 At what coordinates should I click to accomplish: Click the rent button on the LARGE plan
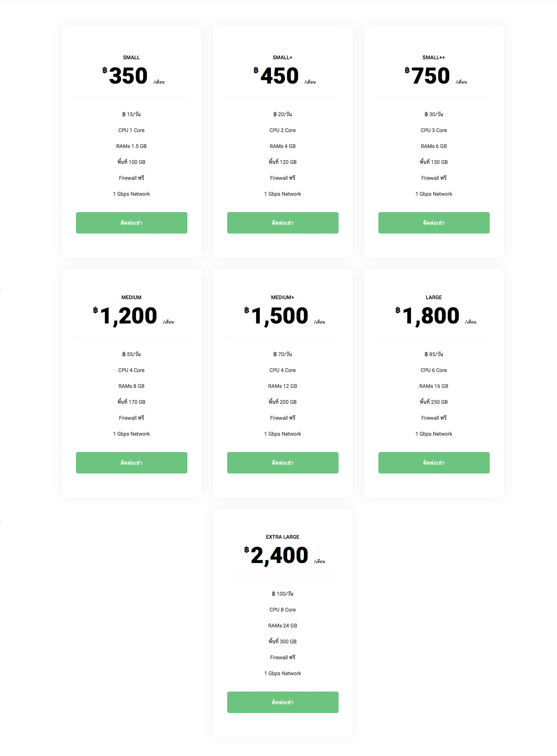point(434,463)
